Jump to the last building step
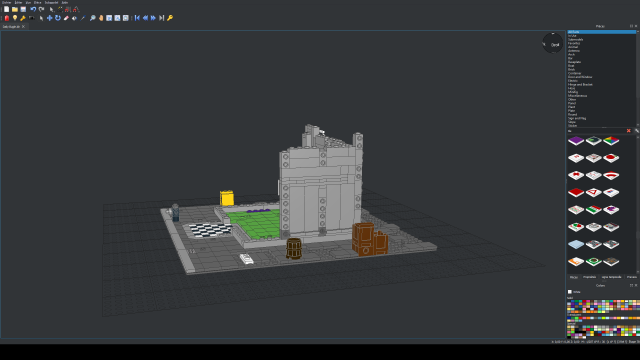 click(162, 18)
